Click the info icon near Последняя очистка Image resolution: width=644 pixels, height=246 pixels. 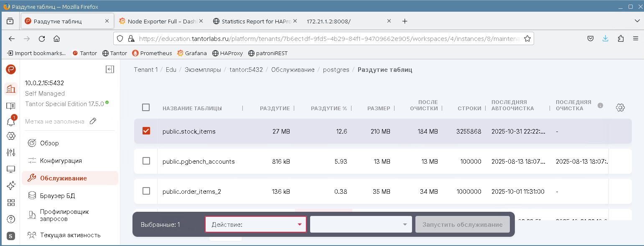(x=600, y=105)
